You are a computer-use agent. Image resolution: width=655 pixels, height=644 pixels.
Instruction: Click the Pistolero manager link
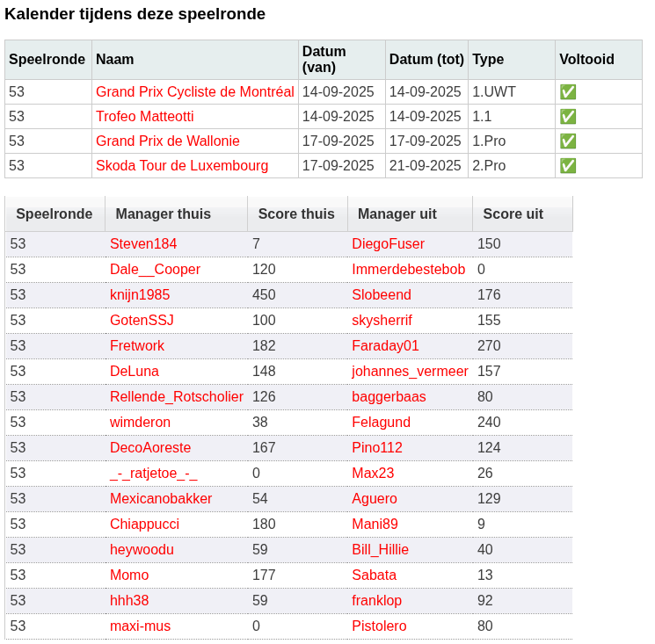pyautogui.click(x=379, y=626)
